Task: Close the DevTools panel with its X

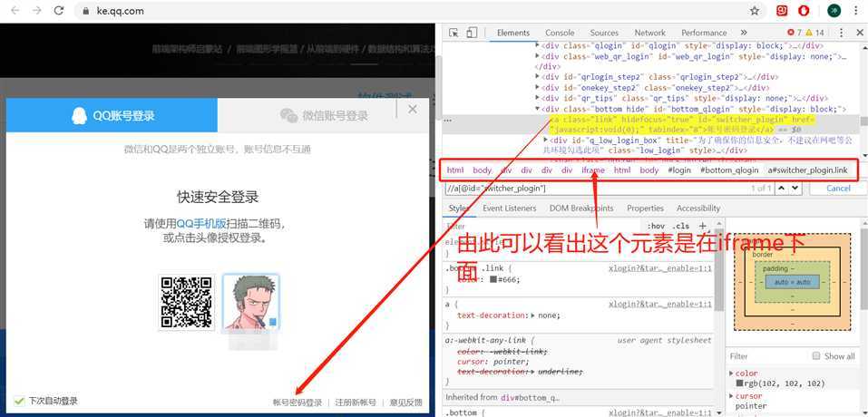Action: click(x=859, y=33)
